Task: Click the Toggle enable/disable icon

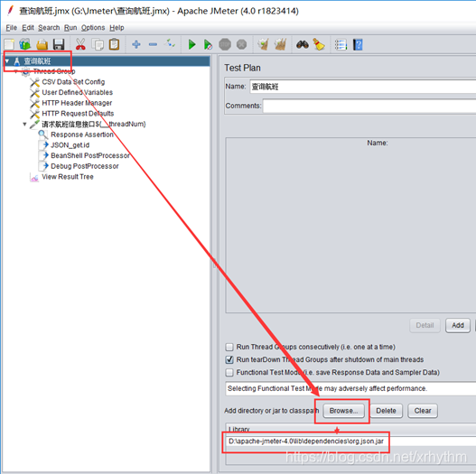Action: [170, 44]
